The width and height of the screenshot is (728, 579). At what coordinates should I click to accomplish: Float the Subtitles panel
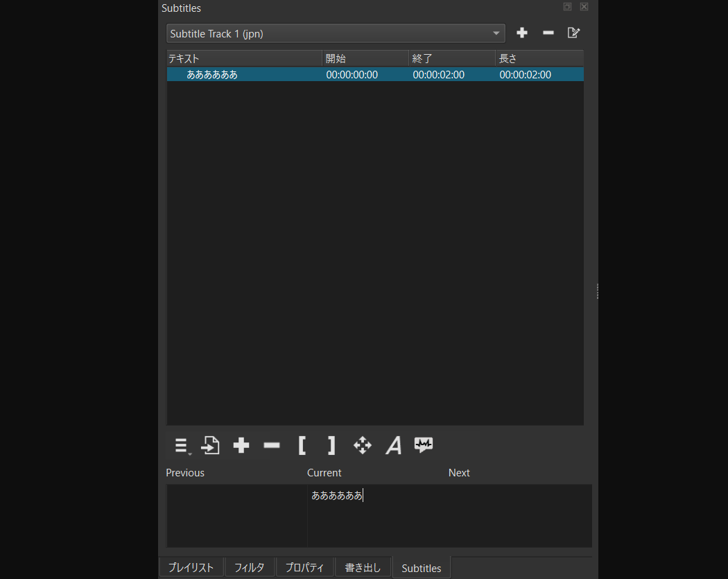[x=567, y=6]
